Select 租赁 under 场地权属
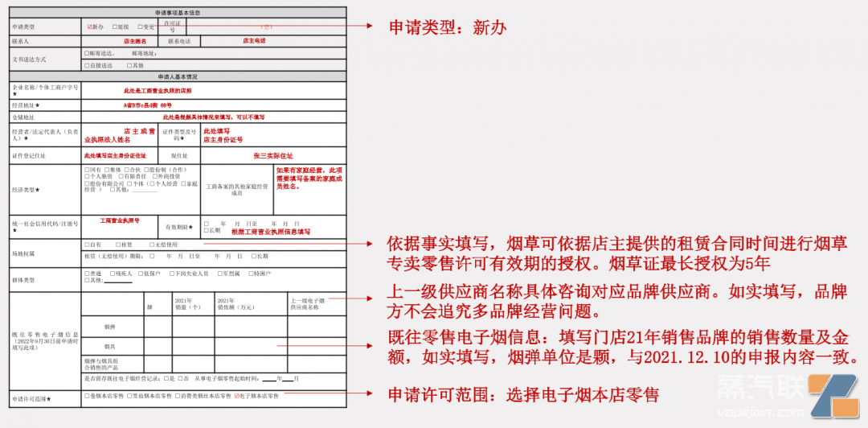The width and height of the screenshot is (868, 428). pos(118,245)
